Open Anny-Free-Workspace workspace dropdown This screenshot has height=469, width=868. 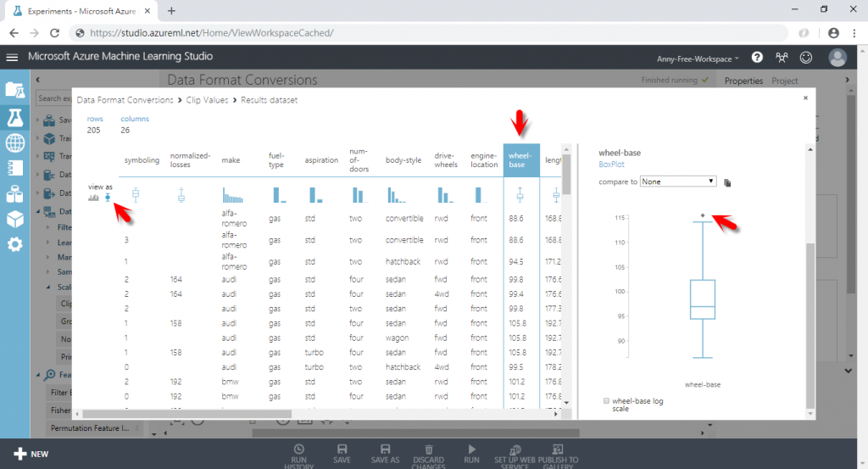point(698,59)
